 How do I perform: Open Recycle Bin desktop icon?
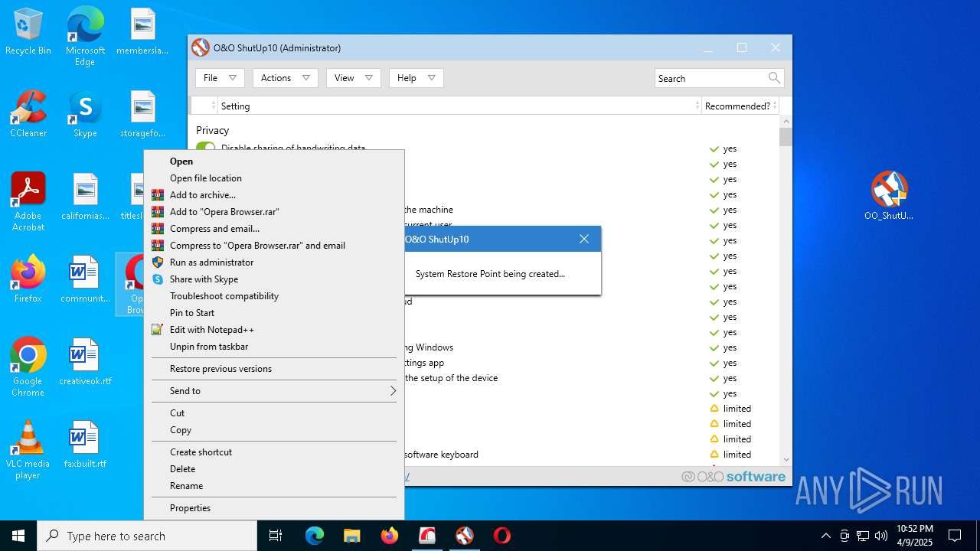tap(28, 32)
